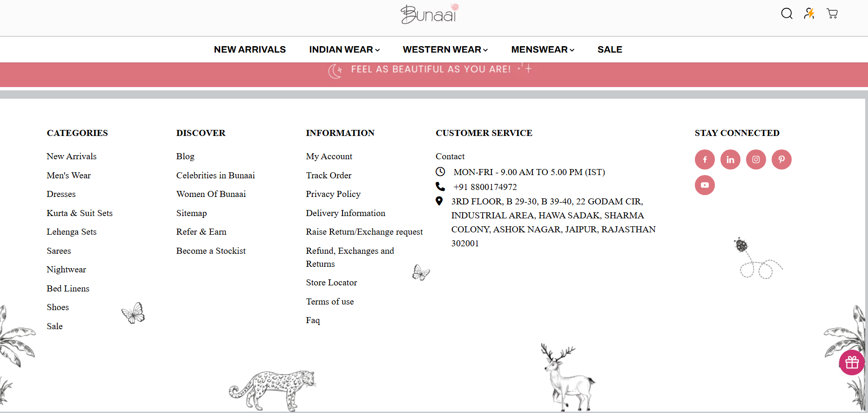This screenshot has height=413, width=868.
Task: Click the Jaipur office address text
Action: click(553, 223)
